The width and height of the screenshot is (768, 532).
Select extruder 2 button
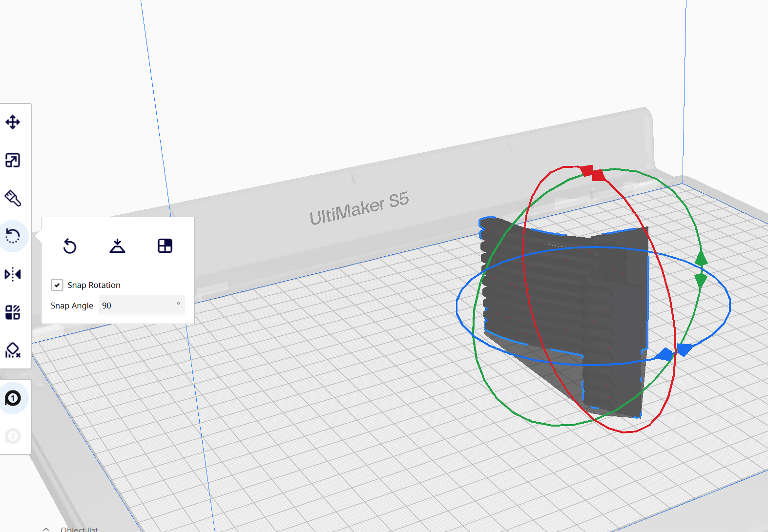tap(13, 436)
